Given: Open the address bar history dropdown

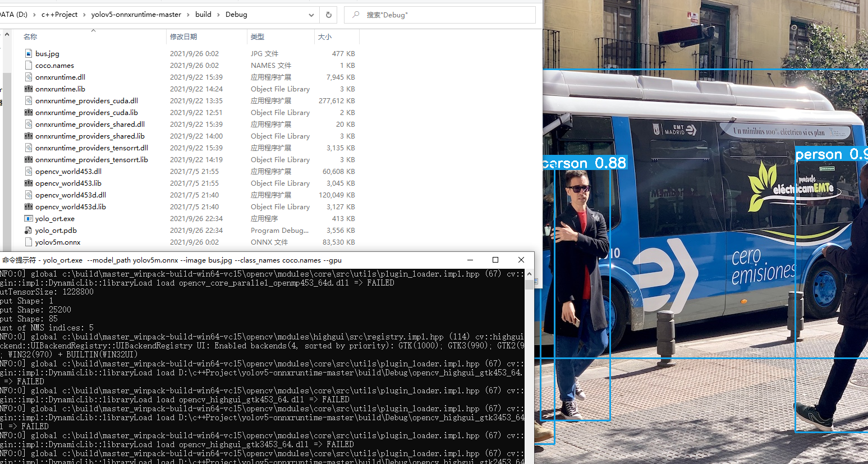Looking at the screenshot, I should 311,15.
